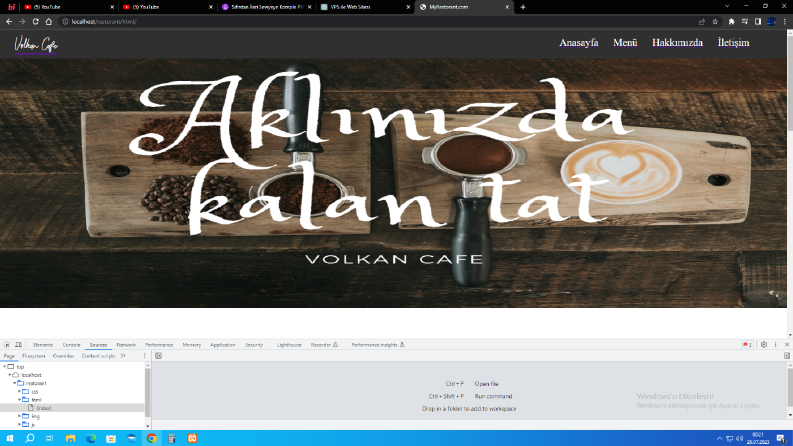Switch to the Elements DevTools tab

[43, 345]
